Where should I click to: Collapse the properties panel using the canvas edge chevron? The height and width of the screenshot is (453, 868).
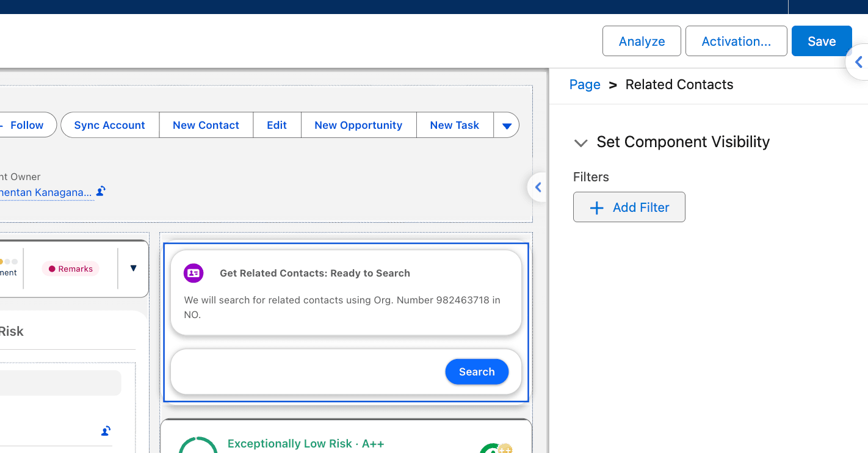point(537,187)
